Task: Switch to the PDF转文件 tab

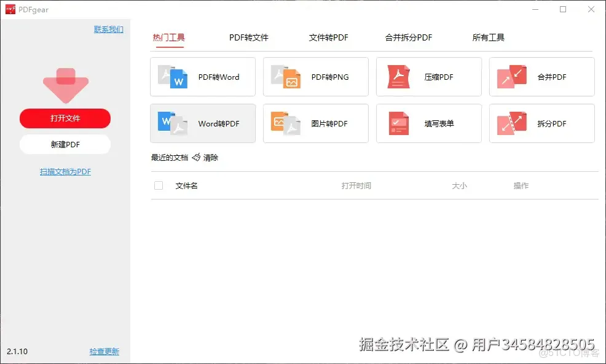Action: coord(248,37)
